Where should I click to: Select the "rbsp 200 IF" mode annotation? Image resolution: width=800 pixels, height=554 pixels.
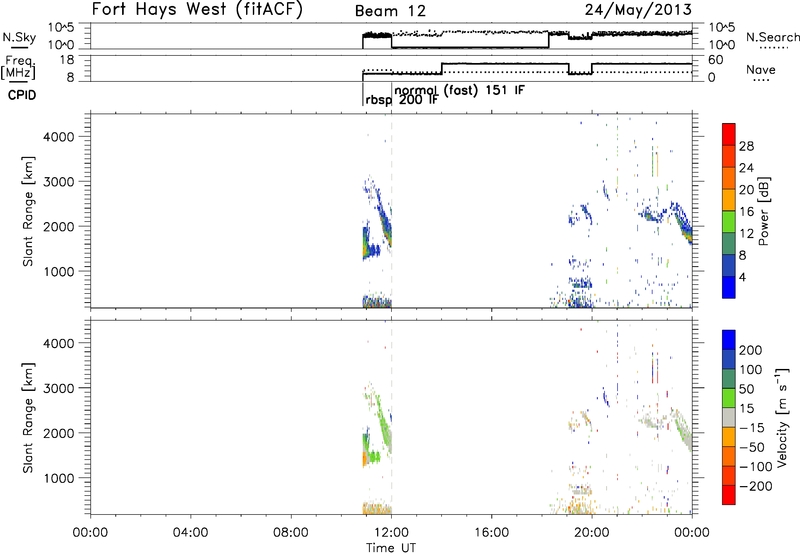(x=402, y=100)
